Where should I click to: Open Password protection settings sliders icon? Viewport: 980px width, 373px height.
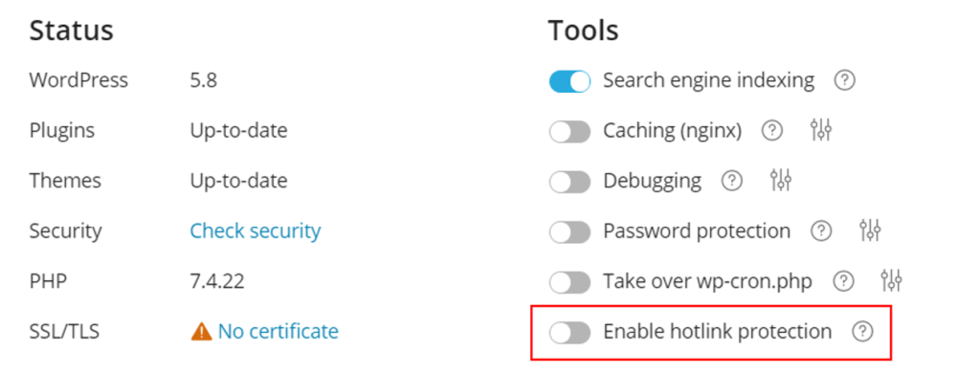coord(870,230)
